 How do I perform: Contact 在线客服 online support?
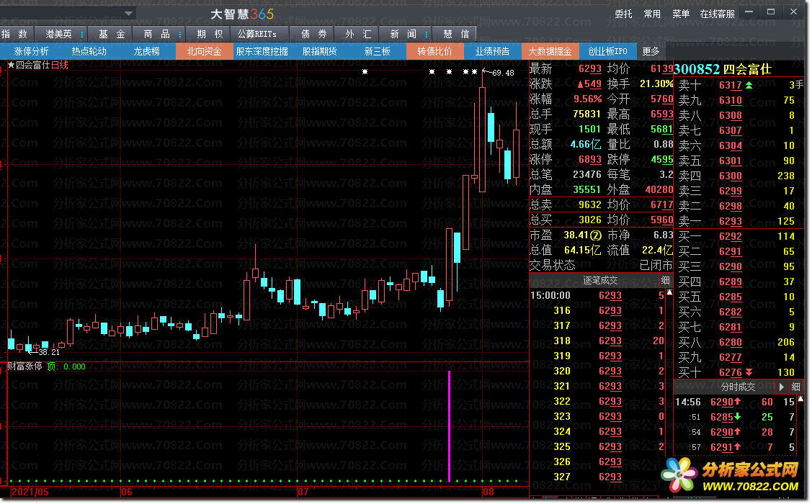(x=717, y=14)
